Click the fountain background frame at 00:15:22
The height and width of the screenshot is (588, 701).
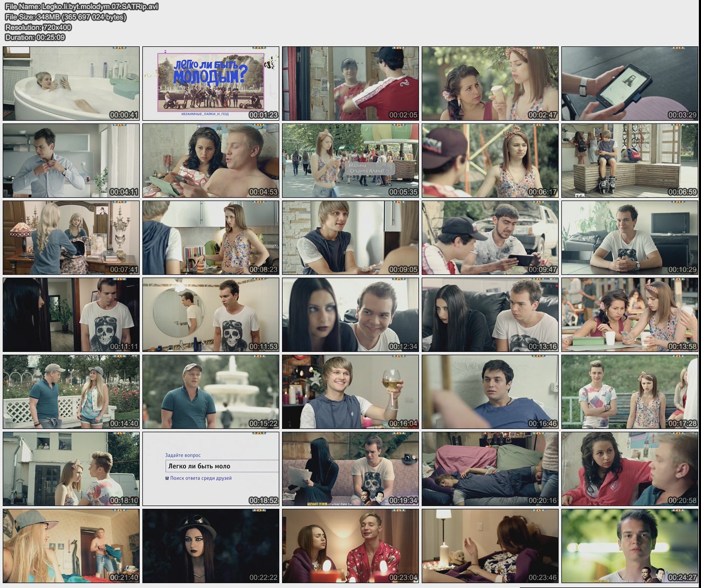pyautogui.click(x=211, y=392)
